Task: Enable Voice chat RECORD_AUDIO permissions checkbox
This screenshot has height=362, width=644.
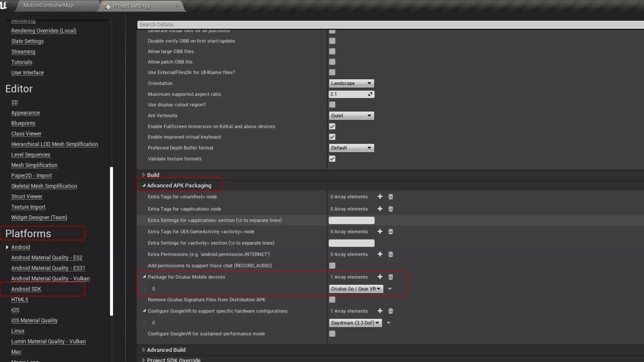Action: tap(332, 266)
